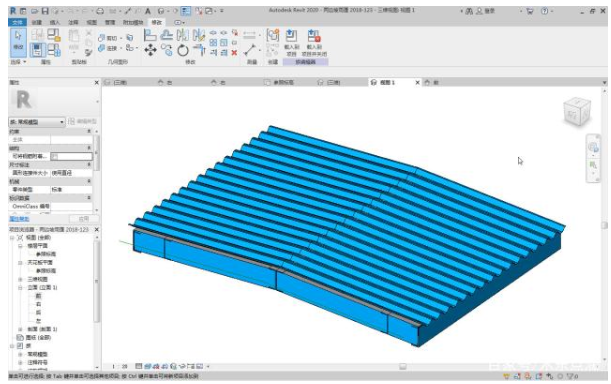
Task: Click the Save icon in quick access toolbar
Action: pos(45,11)
